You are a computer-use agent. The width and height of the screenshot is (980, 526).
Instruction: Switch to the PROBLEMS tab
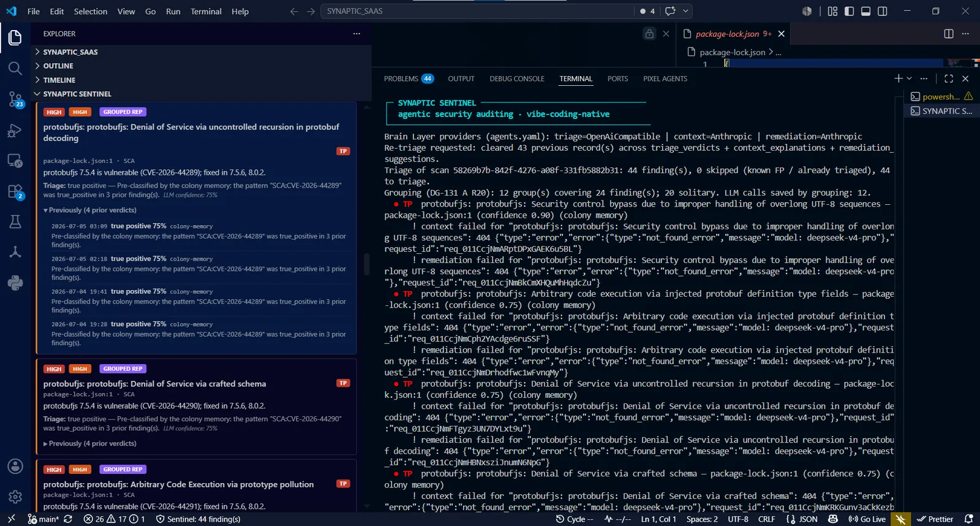(x=409, y=78)
